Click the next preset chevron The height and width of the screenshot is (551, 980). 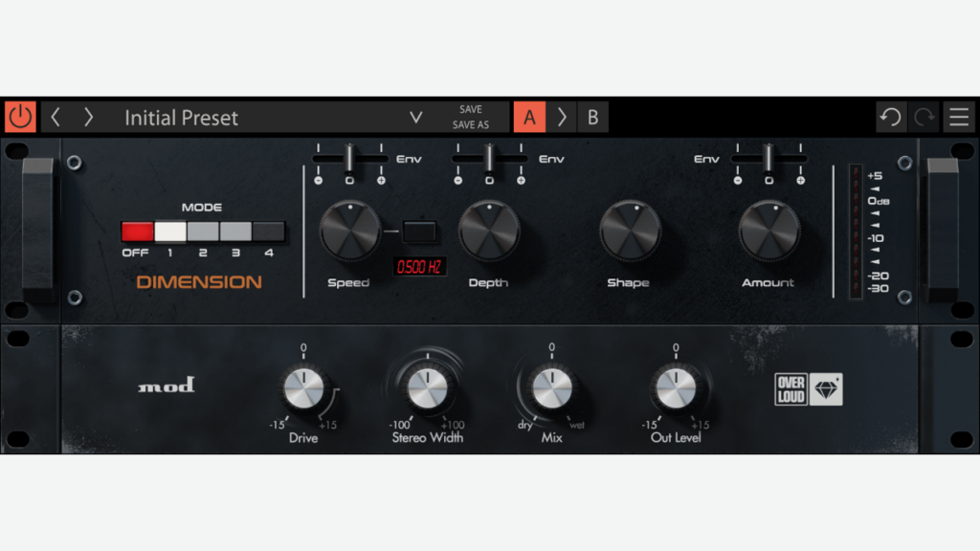pyautogui.click(x=86, y=117)
